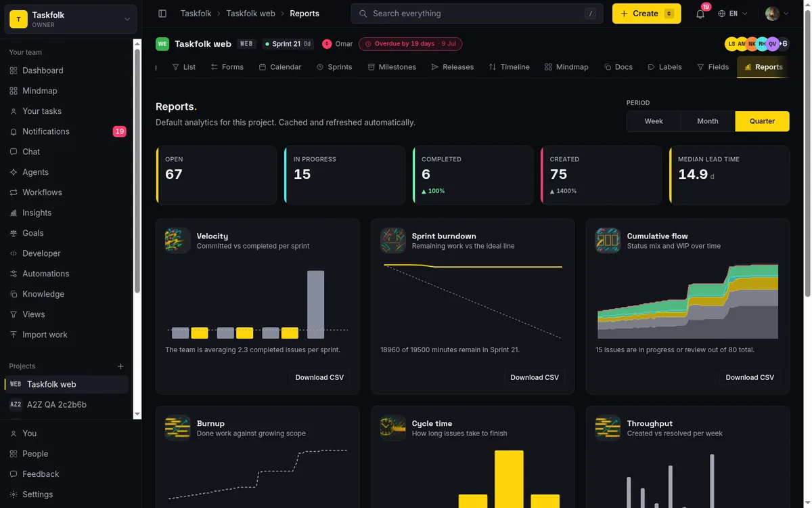Click the Throughput report icon
The image size is (812, 508).
click(x=608, y=427)
